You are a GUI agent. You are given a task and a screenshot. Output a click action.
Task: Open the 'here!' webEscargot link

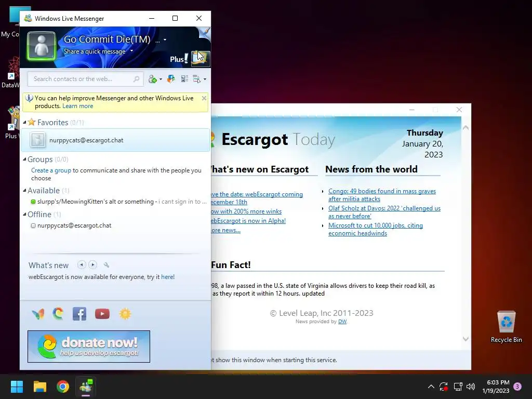168,277
